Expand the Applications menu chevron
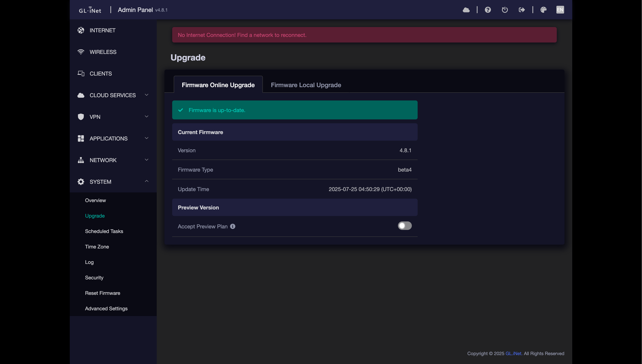This screenshot has height=364, width=642. [146, 138]
